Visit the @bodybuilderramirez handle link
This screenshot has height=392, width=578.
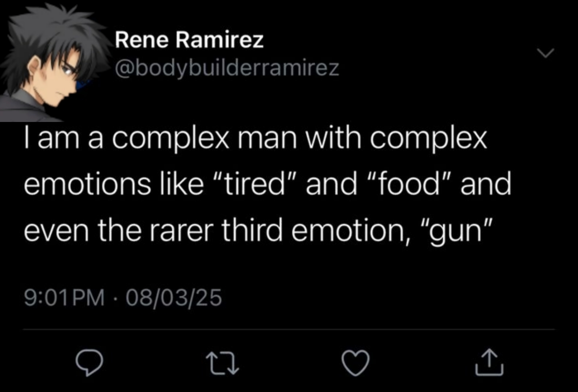[x=227, y=68]
